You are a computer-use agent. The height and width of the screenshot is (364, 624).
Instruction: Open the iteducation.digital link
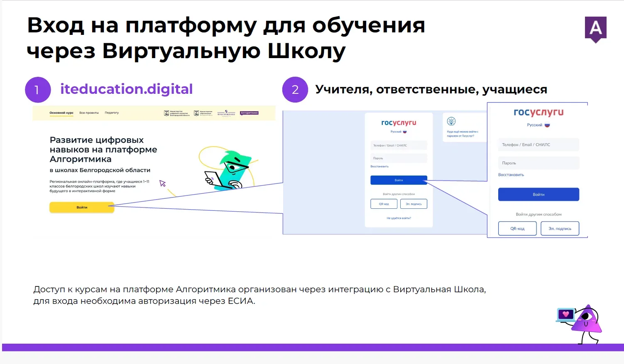click(126, 89)
